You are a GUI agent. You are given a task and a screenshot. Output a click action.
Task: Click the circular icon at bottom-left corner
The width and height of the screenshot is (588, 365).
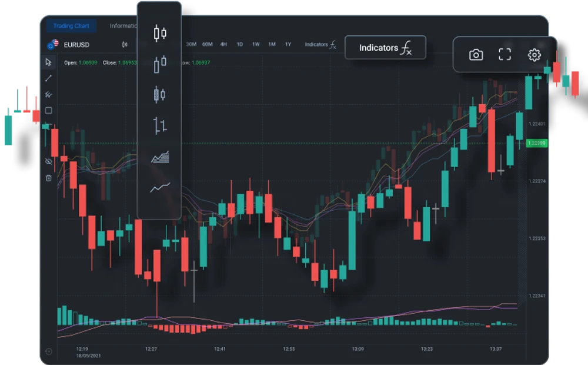point(48,351)
